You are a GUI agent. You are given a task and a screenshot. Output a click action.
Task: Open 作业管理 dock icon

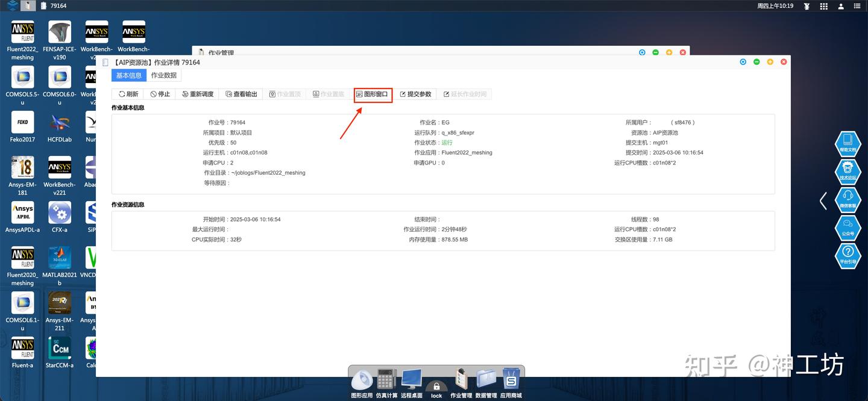pos(461,384)
